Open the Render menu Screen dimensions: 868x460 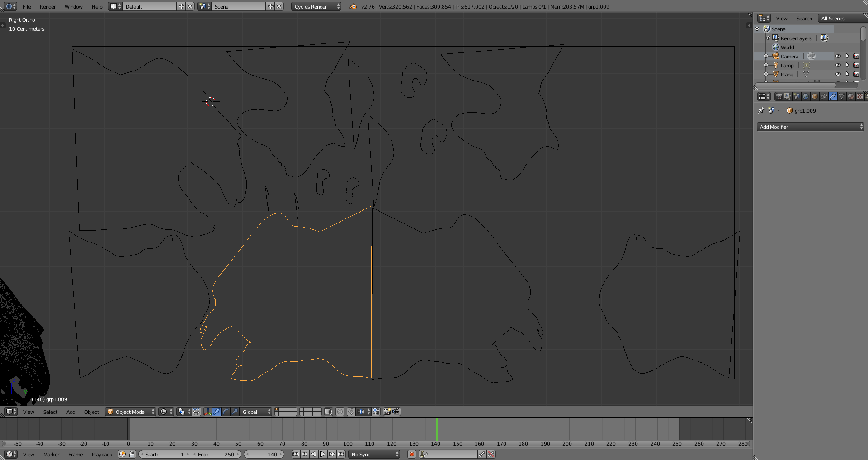pyautogui.click(x=47, y=6)
